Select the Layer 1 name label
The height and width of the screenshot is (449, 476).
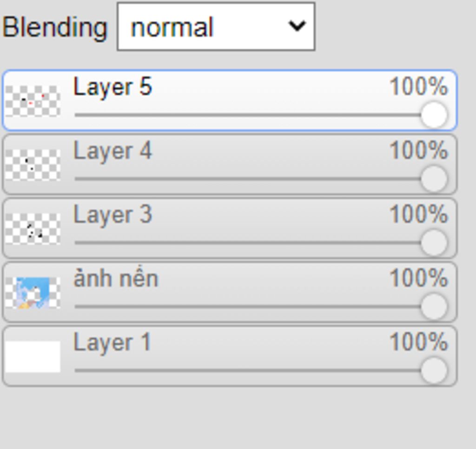(x=112, y=342)
